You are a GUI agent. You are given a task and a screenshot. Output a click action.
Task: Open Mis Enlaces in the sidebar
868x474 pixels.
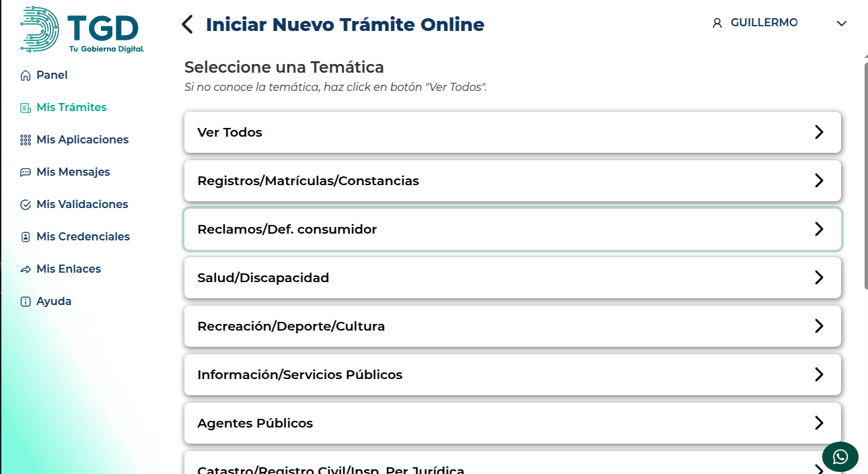pos(69,269)
